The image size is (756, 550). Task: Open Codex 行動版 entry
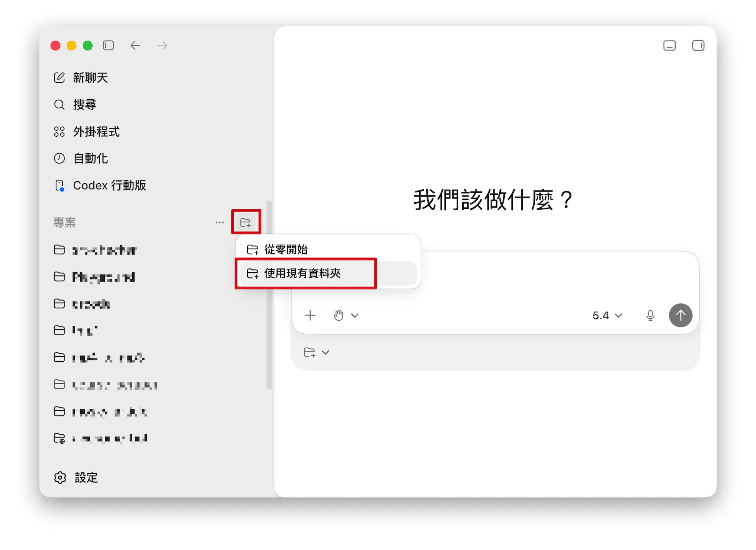tap(100, 185)
